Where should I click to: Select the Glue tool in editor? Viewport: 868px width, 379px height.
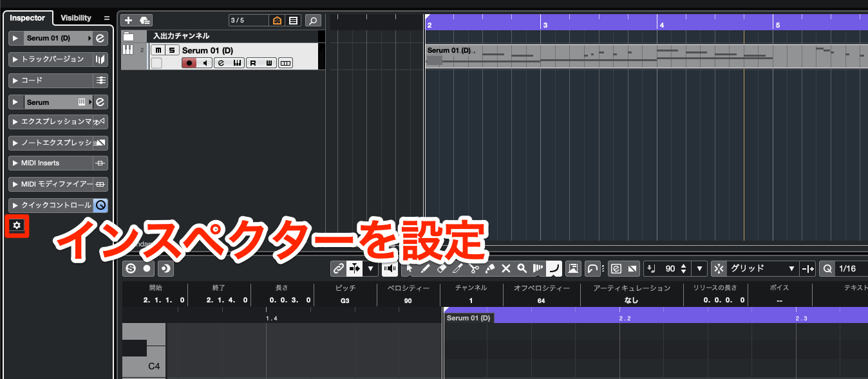pyautogui.click(x=490, y=268)
